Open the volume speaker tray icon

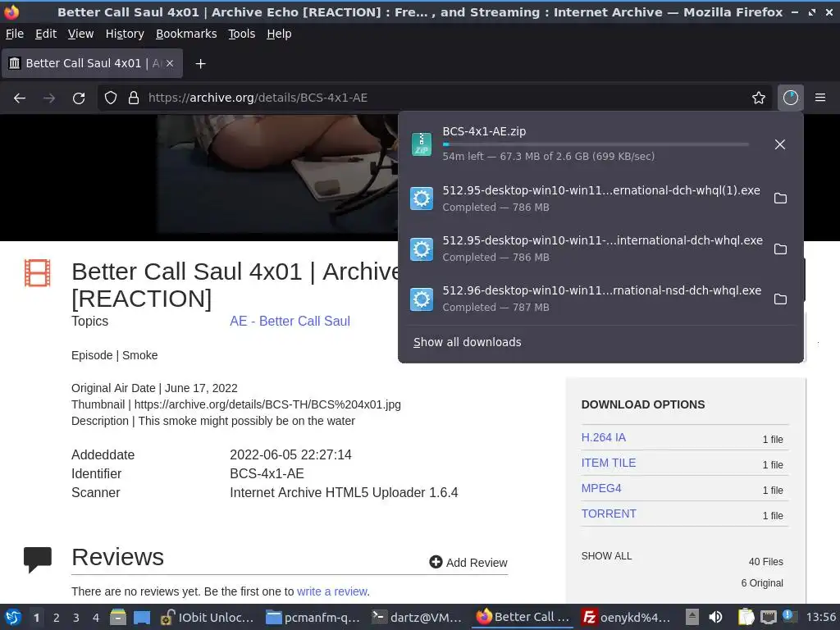[x=715, y=617]
